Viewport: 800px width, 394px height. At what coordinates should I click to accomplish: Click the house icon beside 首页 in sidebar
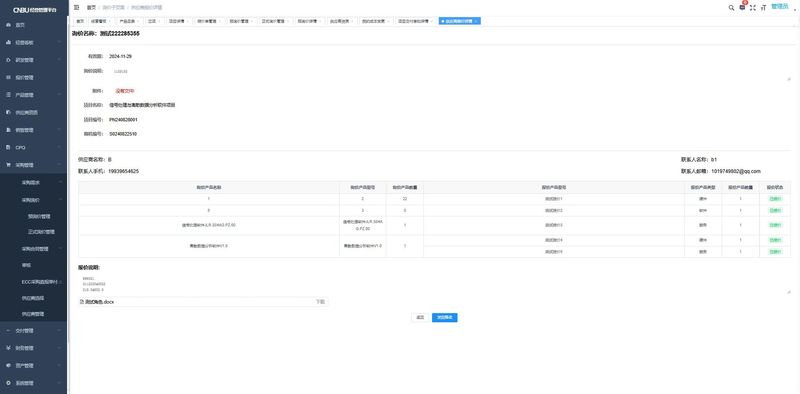coord(8,25)
